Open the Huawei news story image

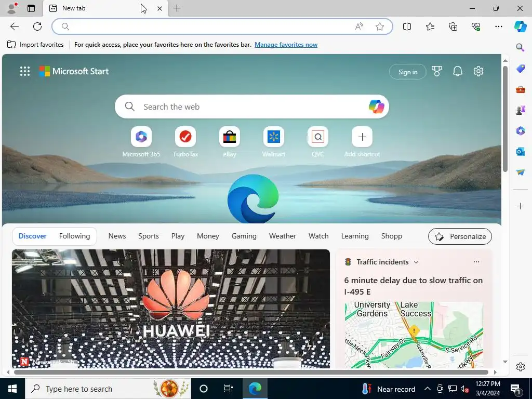170,309
